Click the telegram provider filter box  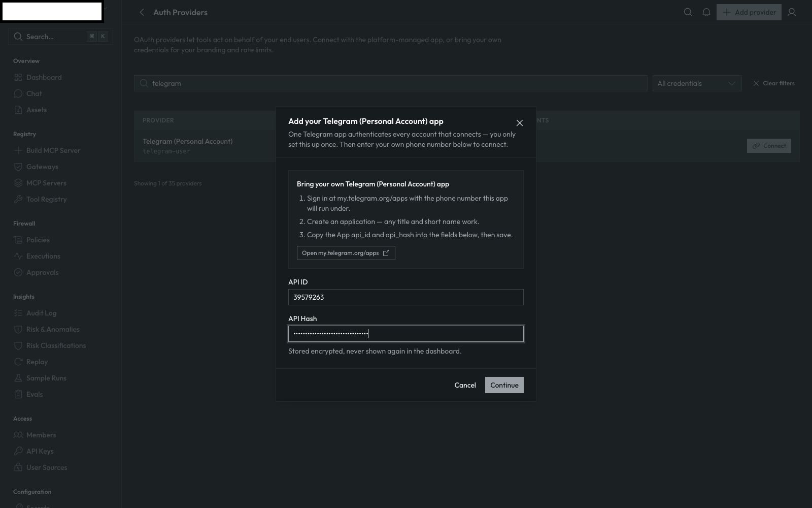pyautogui.click(x=391, y=83)
